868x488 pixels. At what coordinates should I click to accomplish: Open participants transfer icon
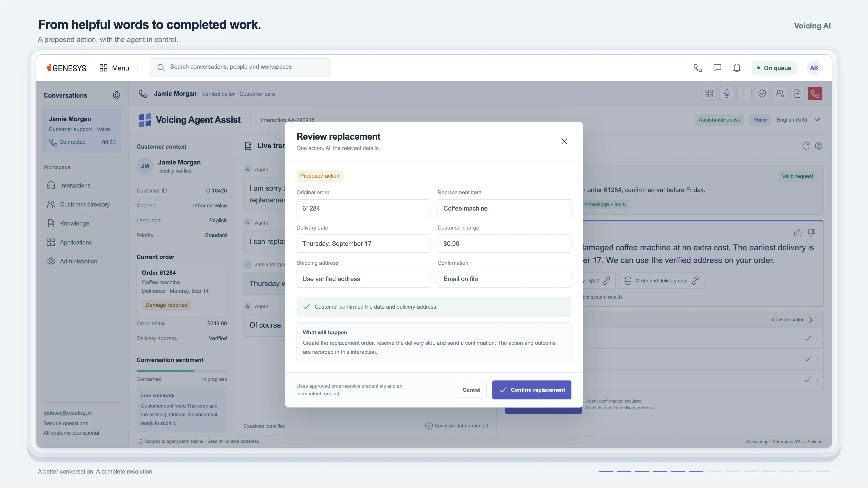click(x=780, y=94)
